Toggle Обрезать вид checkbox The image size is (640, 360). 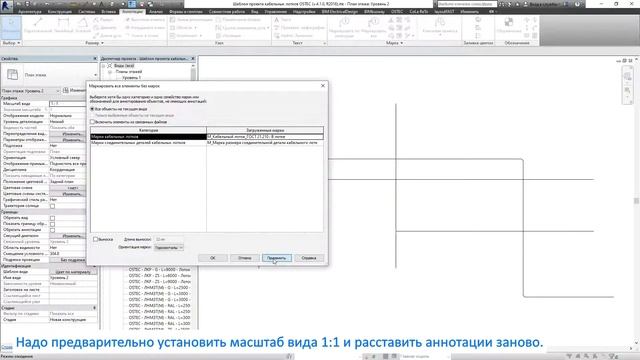[x=52, y=218]
